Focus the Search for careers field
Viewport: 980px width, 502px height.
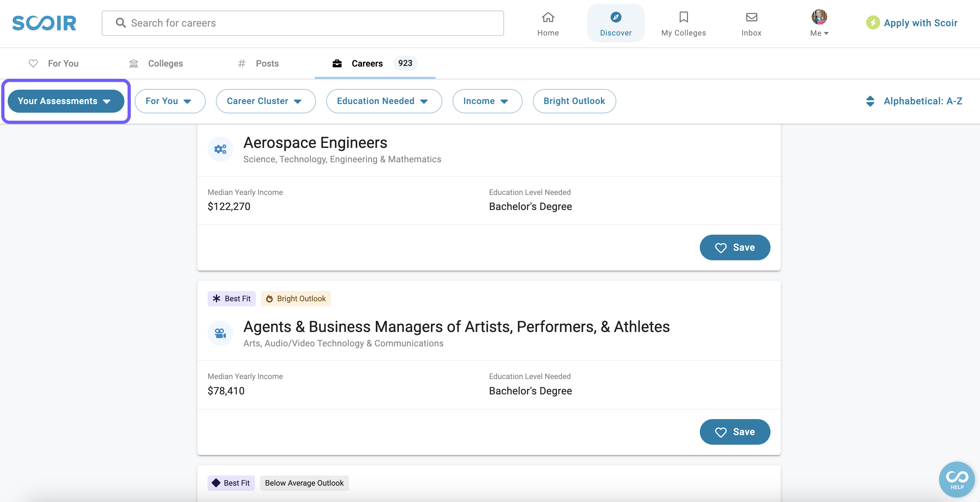point(303,23)
